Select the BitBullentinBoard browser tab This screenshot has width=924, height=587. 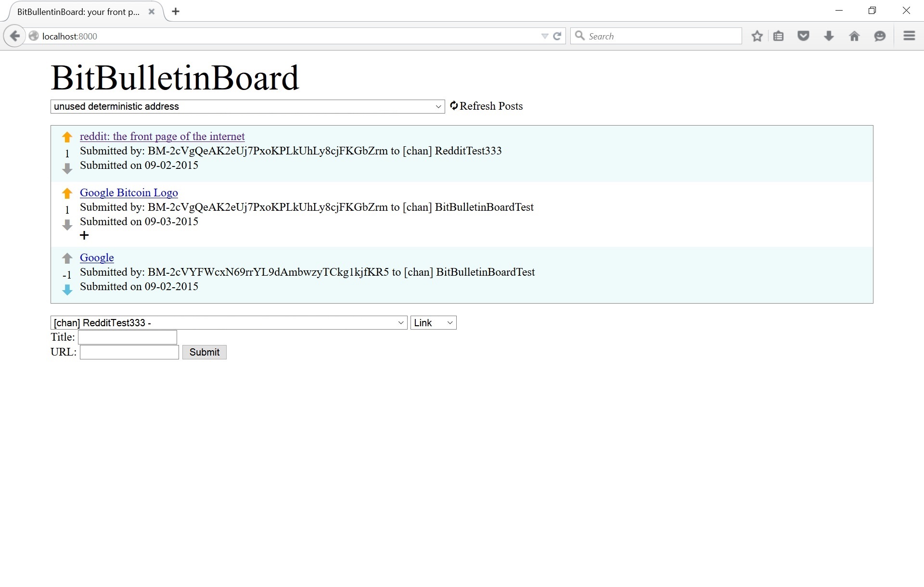78,12
